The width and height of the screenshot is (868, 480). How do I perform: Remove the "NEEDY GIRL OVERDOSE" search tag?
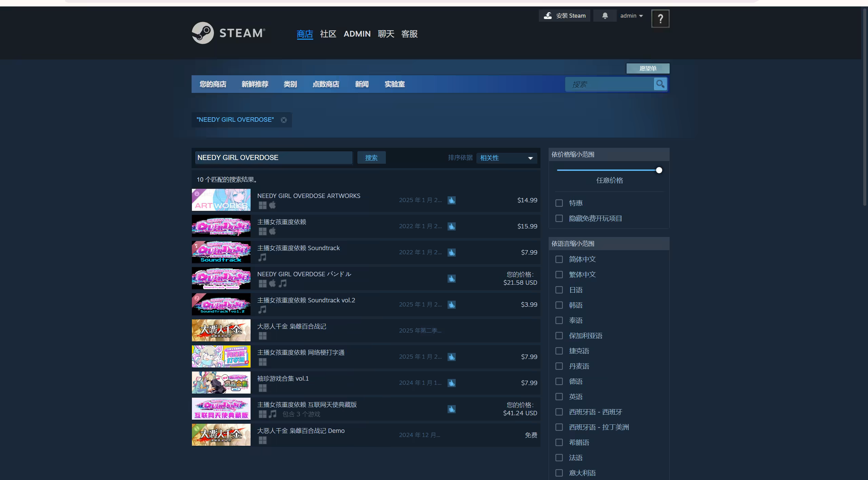[284, 120]
